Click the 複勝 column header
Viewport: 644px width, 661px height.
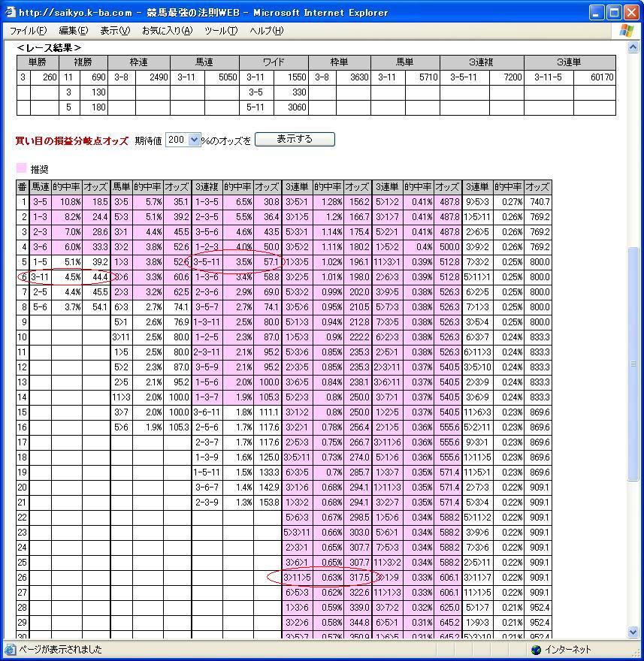click(83, 62)
